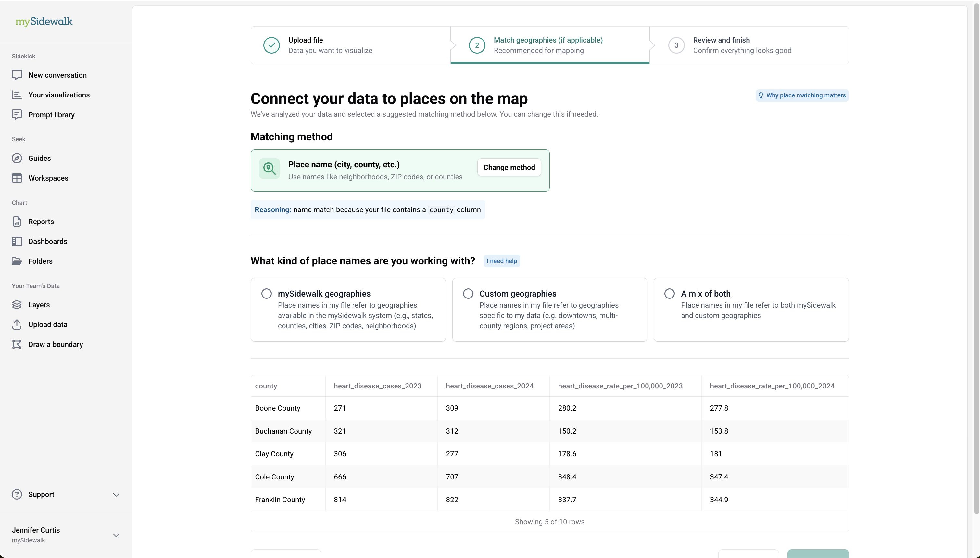Click the Reports document icon
This screenshot has width=980, height=558.
pyautogui.click(x=17, y=222)
